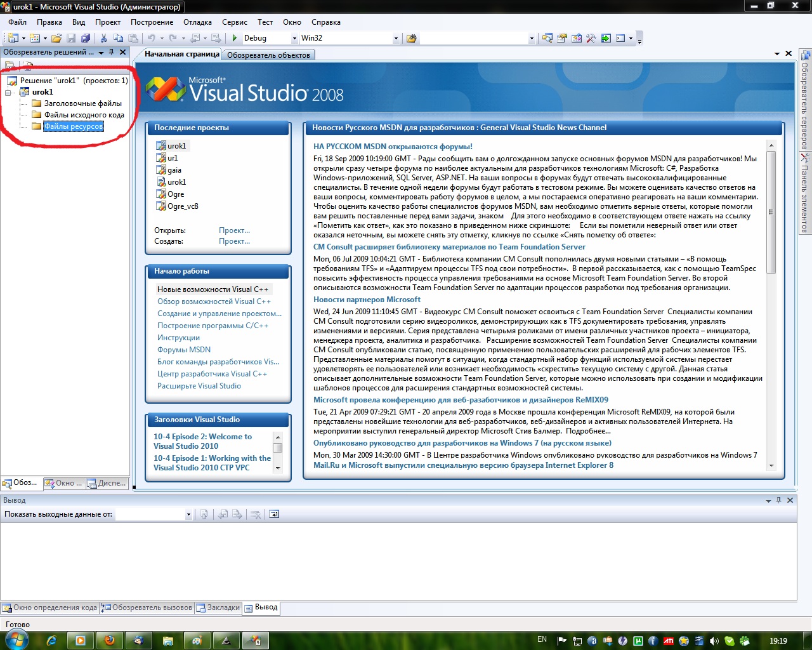Click the Object Browser toolbar icon
Viewport: 812px width, 650px height.
coord(576,38)
